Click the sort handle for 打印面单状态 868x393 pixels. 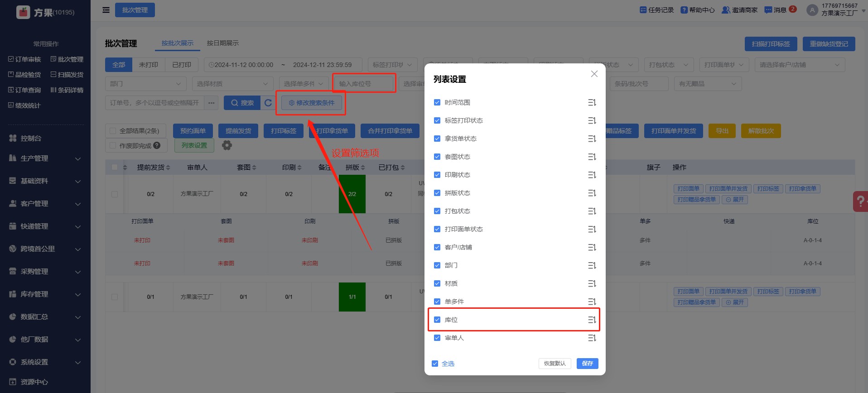click(592, 229)
